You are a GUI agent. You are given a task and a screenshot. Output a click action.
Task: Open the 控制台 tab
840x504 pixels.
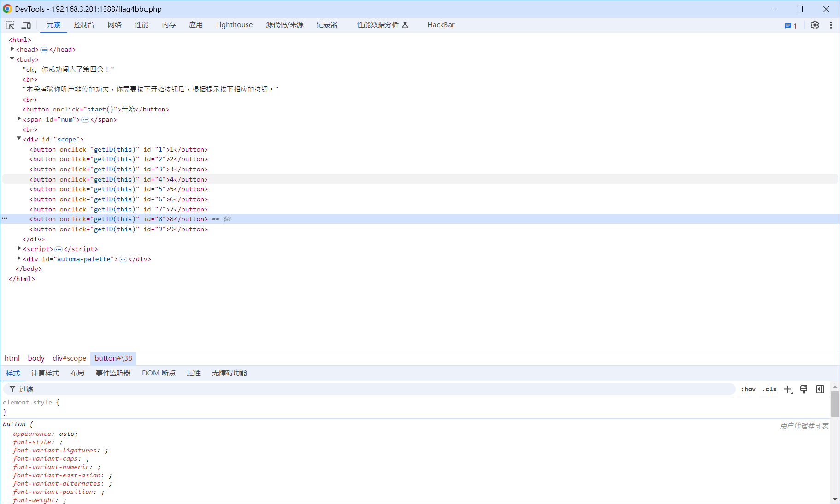(x=84, y=25)
